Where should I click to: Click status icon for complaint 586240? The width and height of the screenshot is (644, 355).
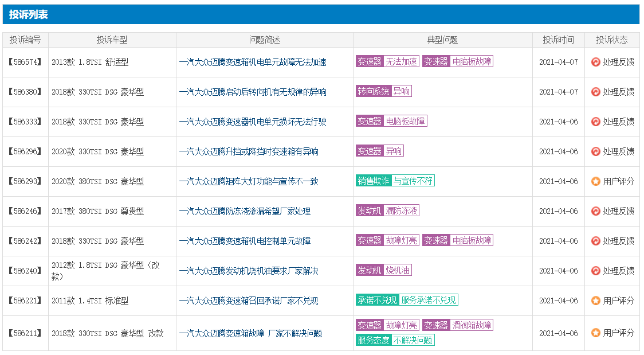coord(595,271)
